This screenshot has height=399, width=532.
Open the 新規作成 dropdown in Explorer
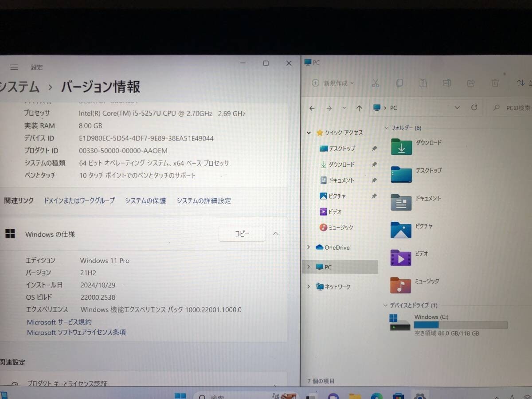[333, 83]
